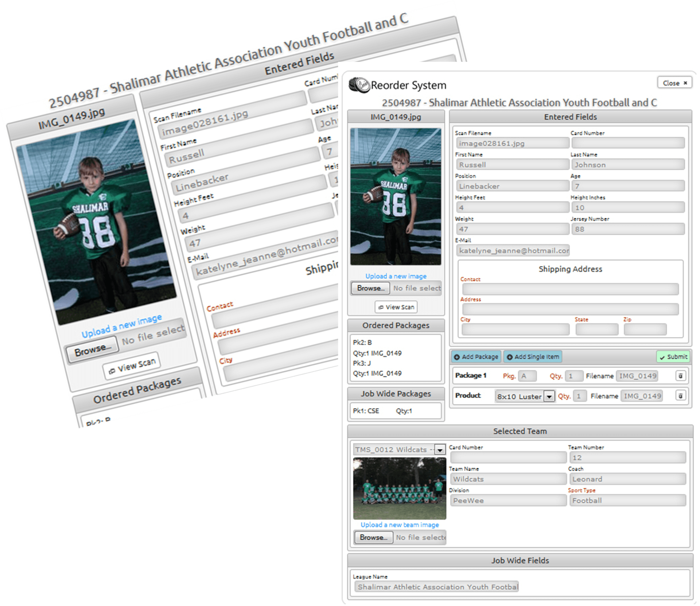
Task: Click the Wildcats team photo thumbnail
Action: coord(400,488)
